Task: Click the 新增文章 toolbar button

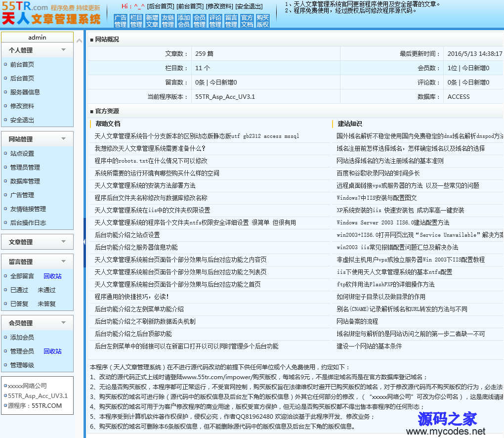Action: 152,21
